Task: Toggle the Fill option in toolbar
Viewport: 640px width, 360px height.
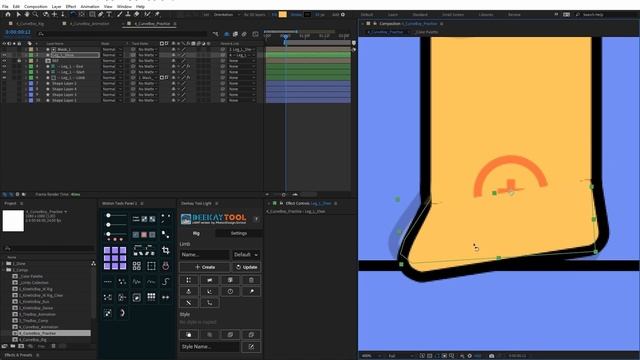Action: point(274,14)
